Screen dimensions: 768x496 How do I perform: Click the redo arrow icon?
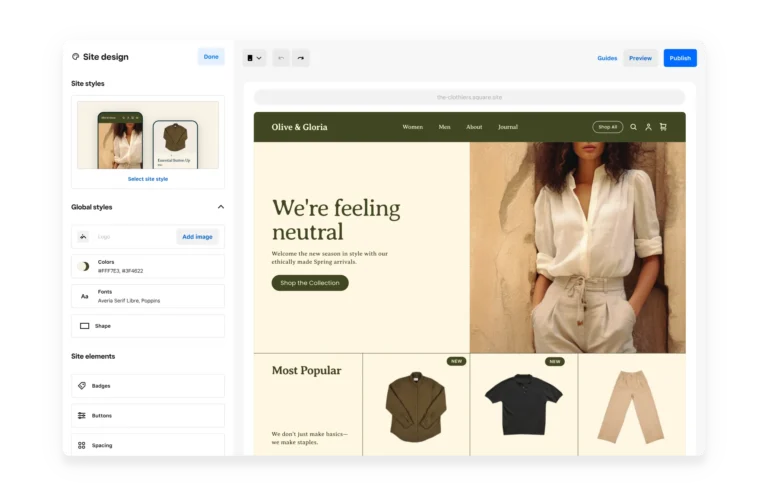tap(300, 58)
